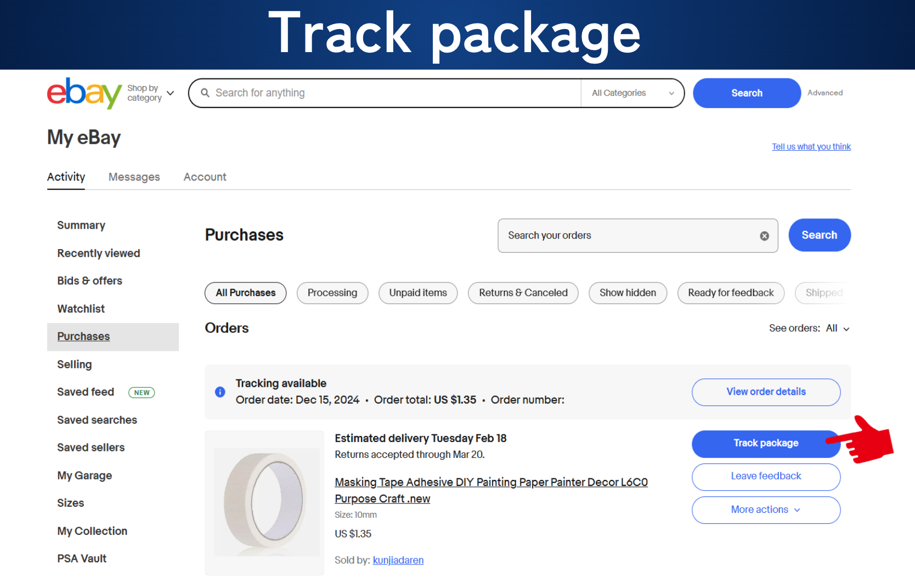Click the Search your orders field

(631, 236)
